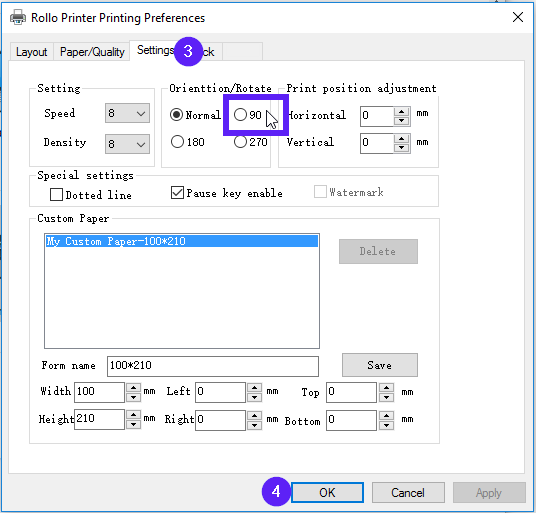Increase Bottom margin with up arrow
Viewport: 536px width, 513px height.
tap(386, 416)
